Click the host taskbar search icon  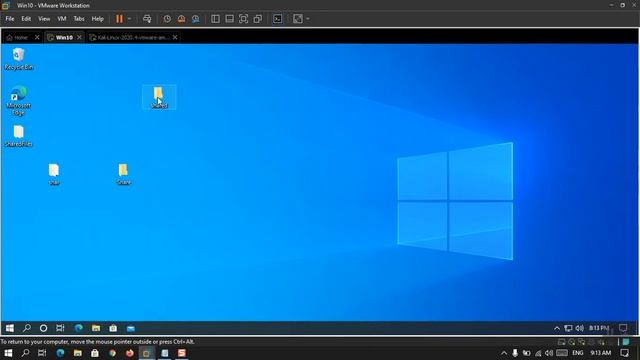[25, 353]
